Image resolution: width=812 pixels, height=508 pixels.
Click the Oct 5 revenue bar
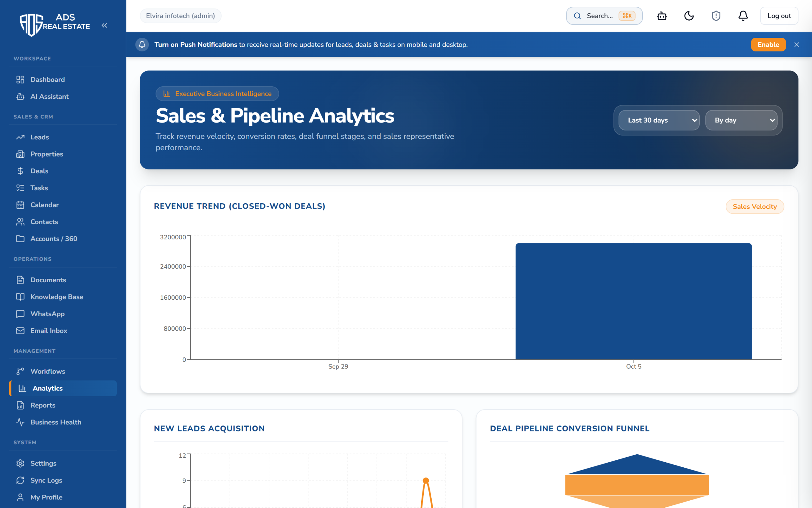coord(633,301)
